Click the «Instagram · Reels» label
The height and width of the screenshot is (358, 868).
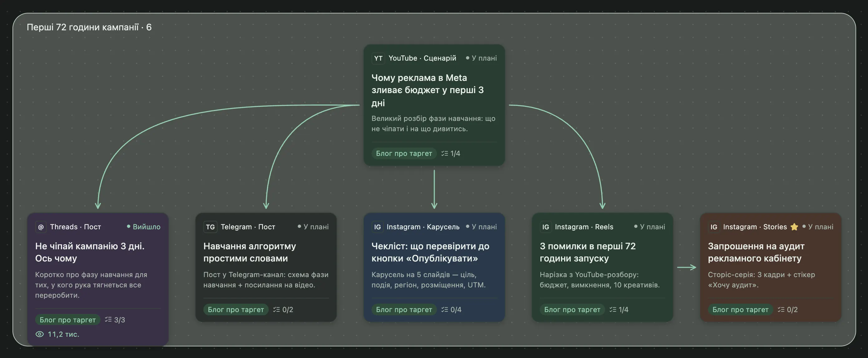click(x=584, y=227)
